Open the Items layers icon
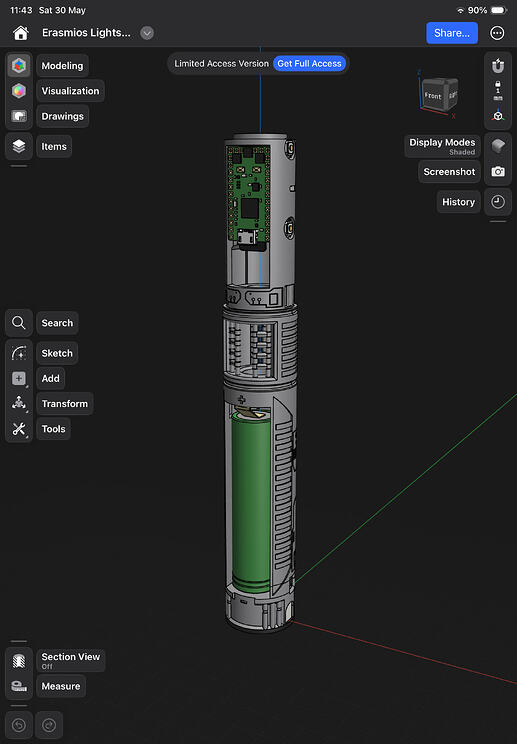The height and width of the screenshot is (744, 517). click(x=19, y=146)
